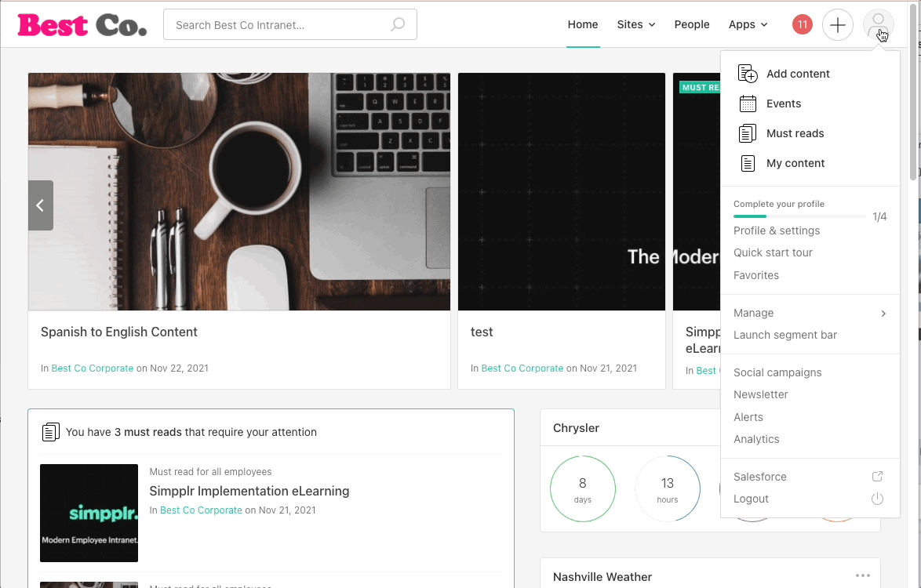
Task: Click Salesforce menu entry text
Action: pyautogui.click(x=760, y=477)
